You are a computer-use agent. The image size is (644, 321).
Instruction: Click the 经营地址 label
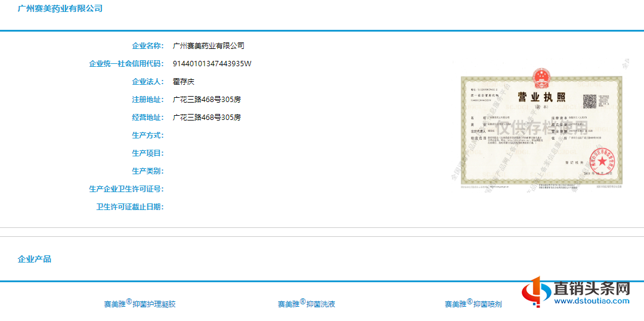(x=148, y=118)
